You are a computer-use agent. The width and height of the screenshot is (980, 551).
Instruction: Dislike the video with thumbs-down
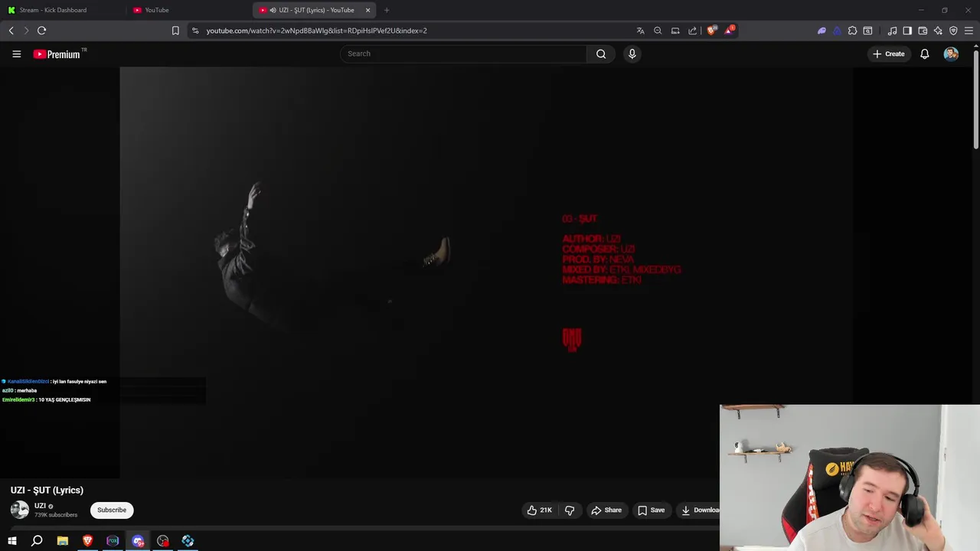click(570, 510)
